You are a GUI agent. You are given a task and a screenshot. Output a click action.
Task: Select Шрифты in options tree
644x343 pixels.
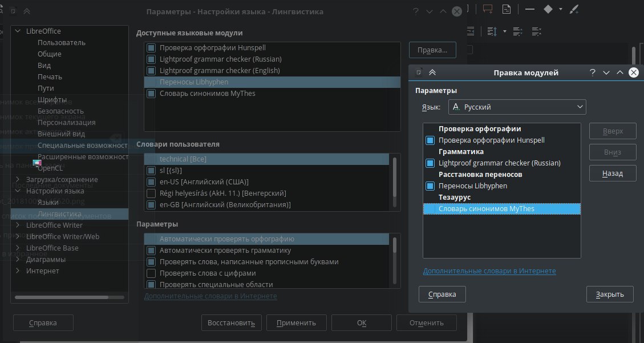click(x=52, y=99)
